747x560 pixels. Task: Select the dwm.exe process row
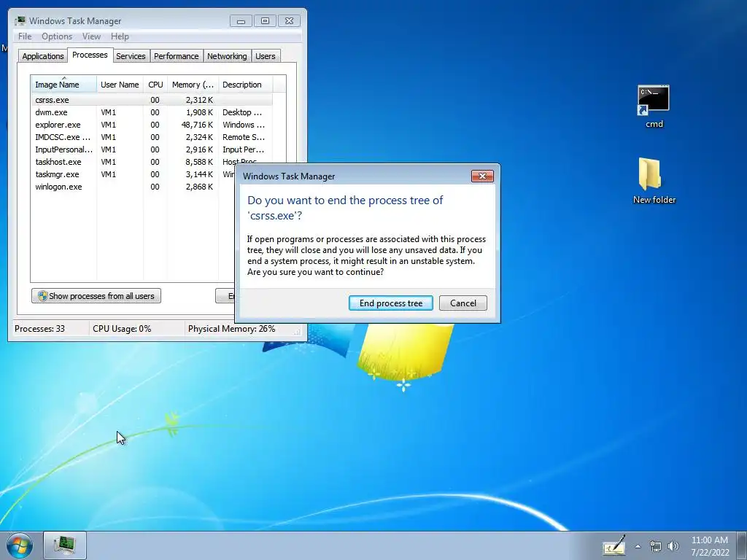[x=152, y=112]
